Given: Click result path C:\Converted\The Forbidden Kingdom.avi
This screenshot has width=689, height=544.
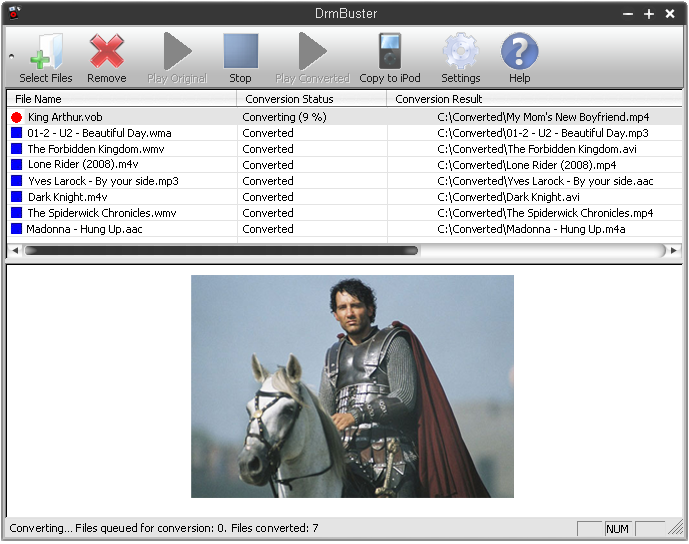Looking at the screenshot, I should (x=537, y=149).
